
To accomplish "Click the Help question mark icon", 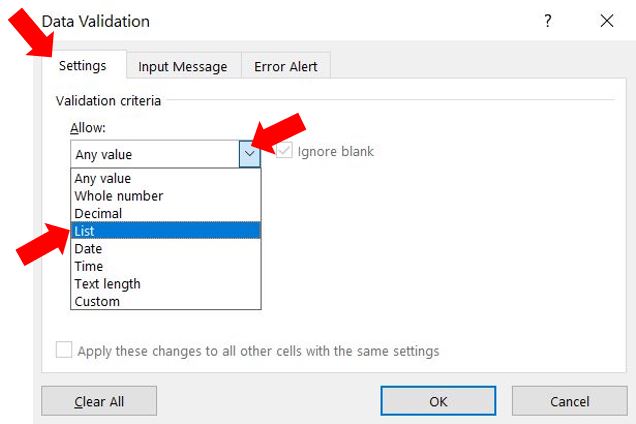I will coord(547,20).
